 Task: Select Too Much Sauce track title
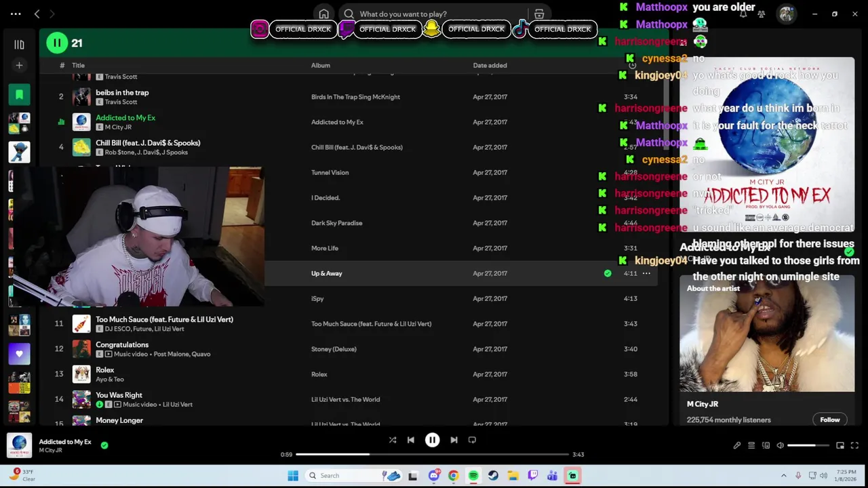[164, 319]
